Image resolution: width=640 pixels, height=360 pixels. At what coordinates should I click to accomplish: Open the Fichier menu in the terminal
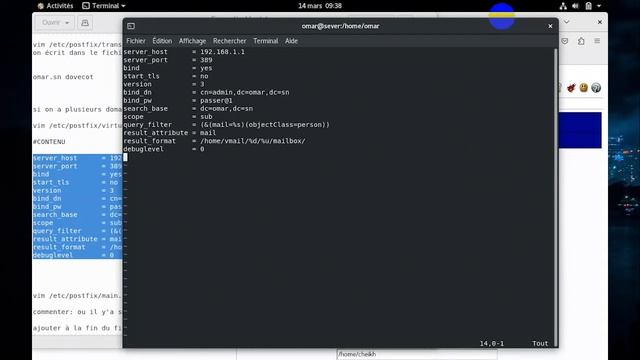click(136, 41)
